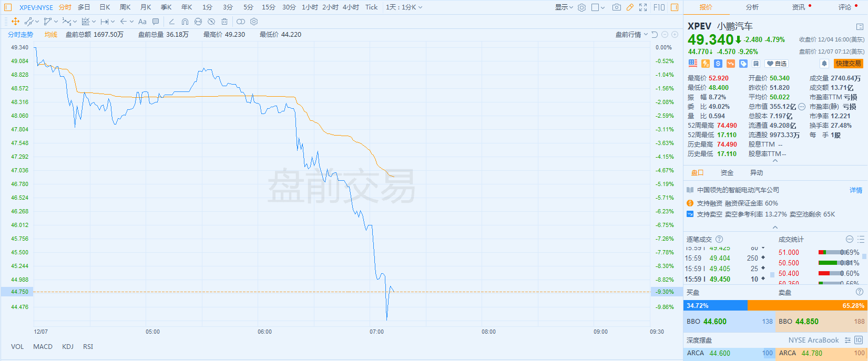Open the 资讯 news tab
The image size is (868, 361).
tap(799, 7)
